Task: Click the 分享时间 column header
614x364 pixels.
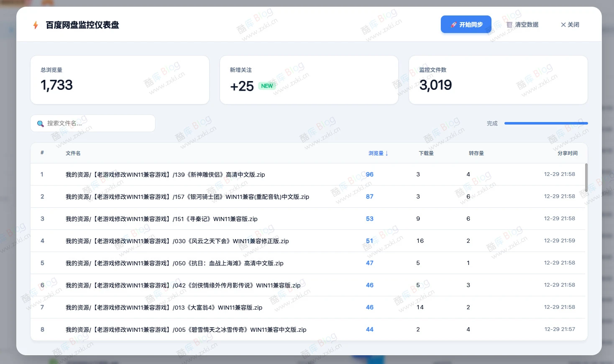Action: [568, 153]
